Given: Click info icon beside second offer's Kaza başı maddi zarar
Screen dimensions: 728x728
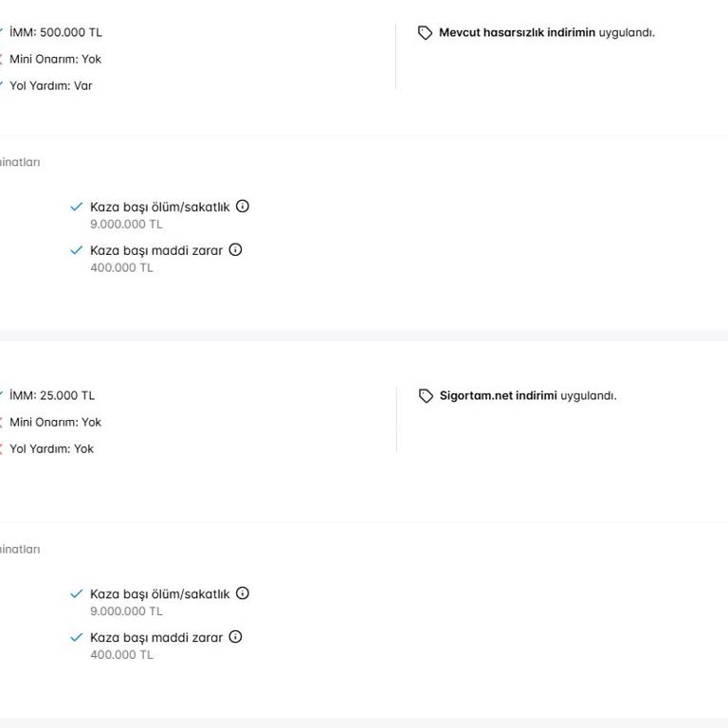Looking at the screenshot, I should pos(236,637).
